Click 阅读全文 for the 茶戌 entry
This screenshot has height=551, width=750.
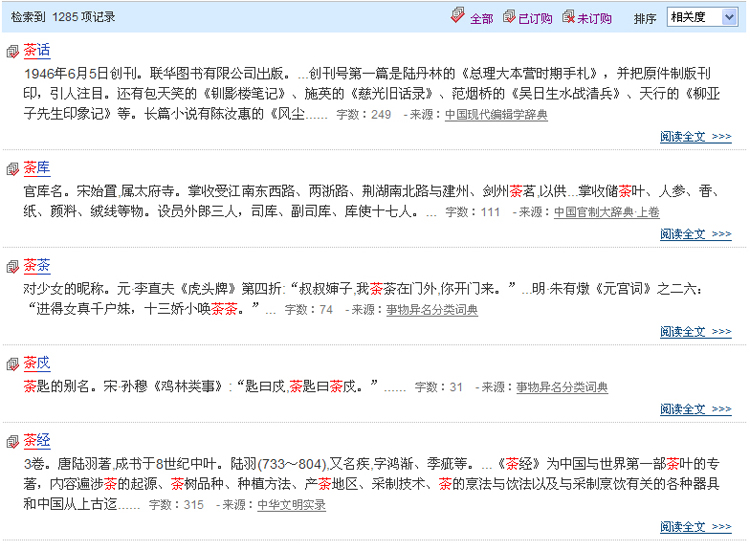(x=695, y=410)
